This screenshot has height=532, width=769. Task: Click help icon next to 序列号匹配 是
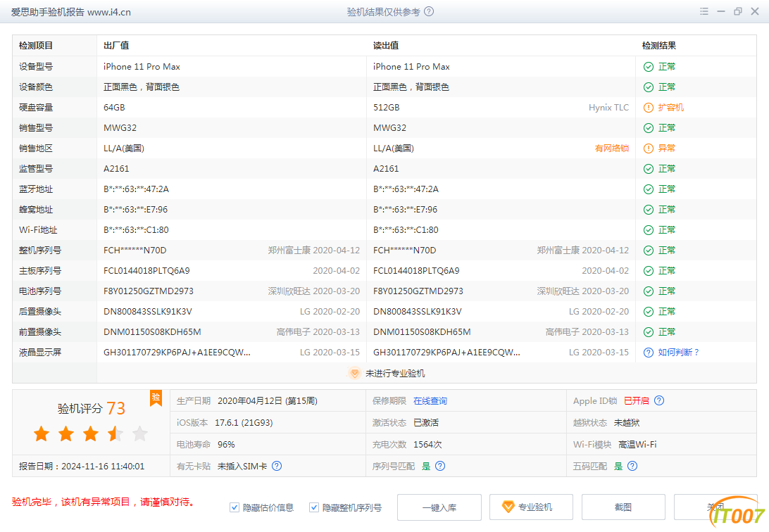point(440,466)
